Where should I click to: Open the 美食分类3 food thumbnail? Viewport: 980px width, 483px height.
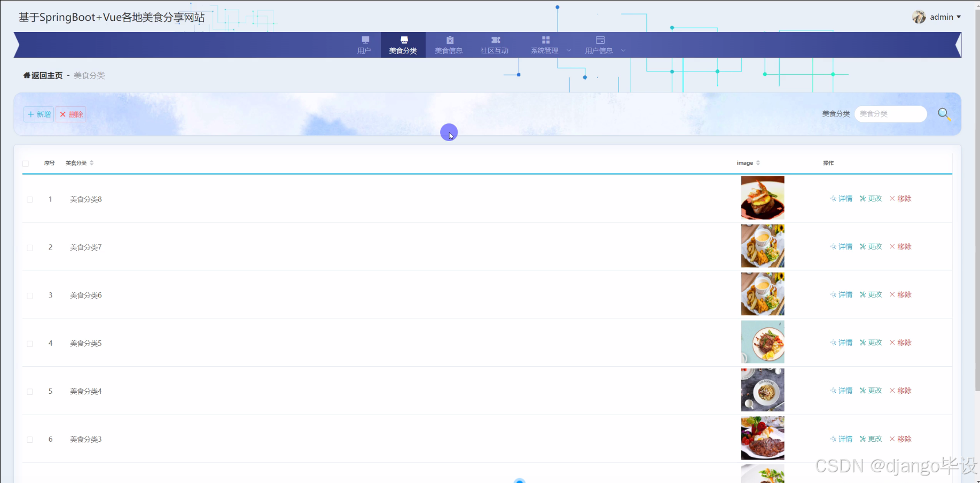pos(763,438)
